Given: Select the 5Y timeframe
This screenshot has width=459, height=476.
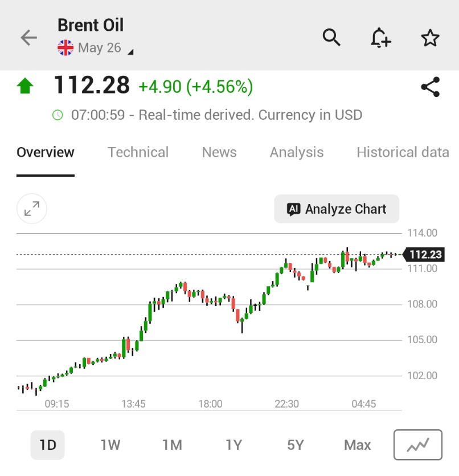Looking at the screenshot, I should coord(296,445).
